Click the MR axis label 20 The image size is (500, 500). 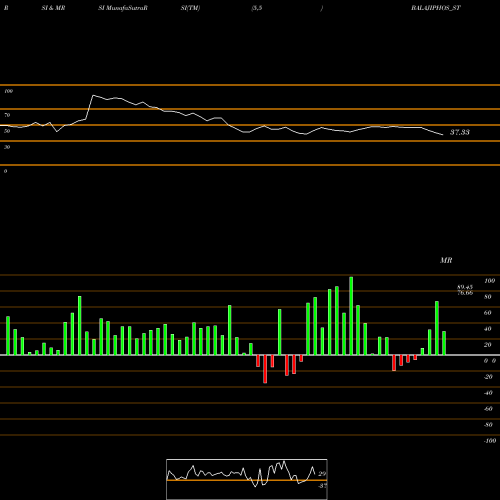pos(488,345)
